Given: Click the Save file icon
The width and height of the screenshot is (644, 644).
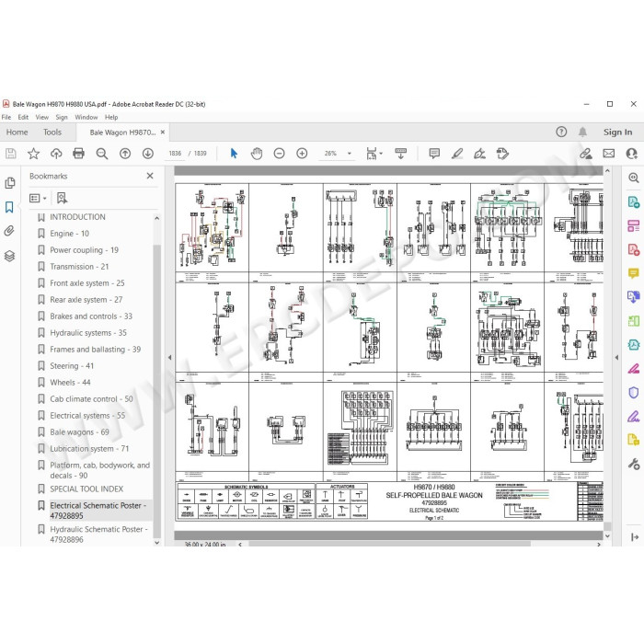Looking at the screenshot, I should point(11,154).
